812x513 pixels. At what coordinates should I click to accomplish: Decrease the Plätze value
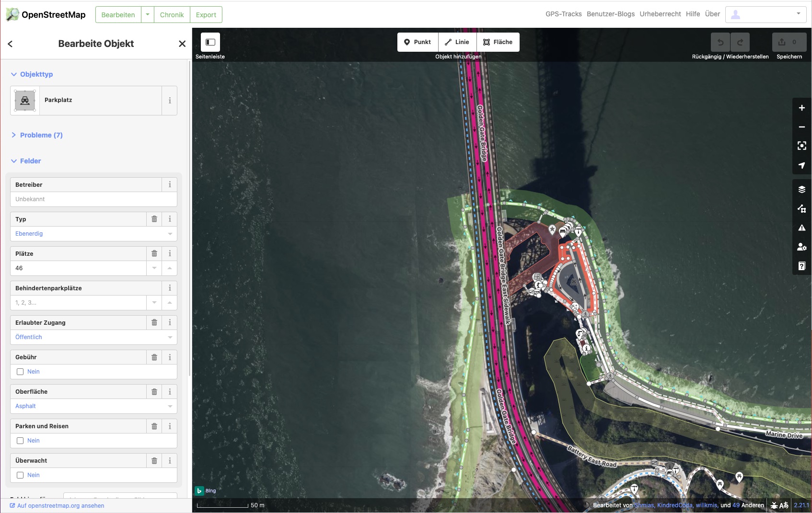click(x=154, y=268)
